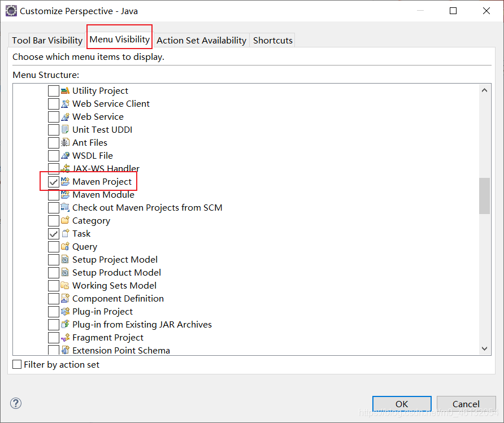This screenshot has height=423, width=504.
Task: Check the Maven Module checkbox
Action: coord(54,195)
